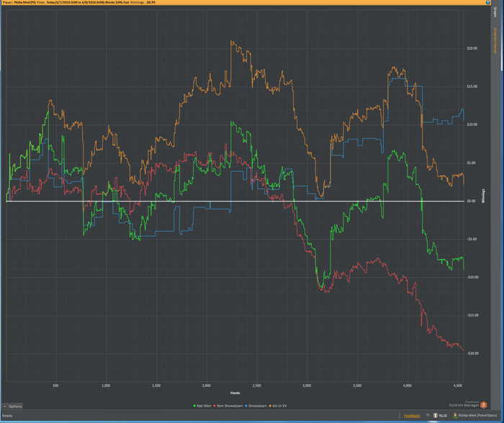Viewport: 504px width, 423px height.
Task: Click the Winnings: -$8.99 header text
Action: [x=143, y=2]
